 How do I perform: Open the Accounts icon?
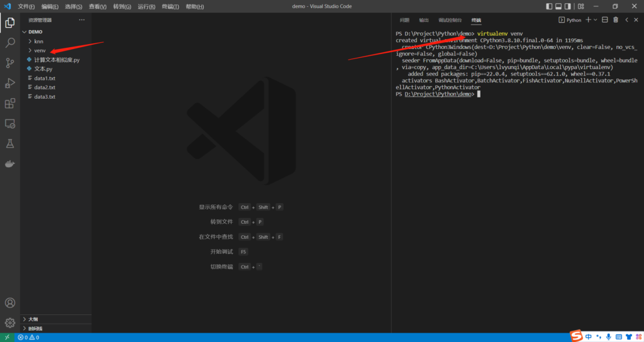[x=10, y=303]
